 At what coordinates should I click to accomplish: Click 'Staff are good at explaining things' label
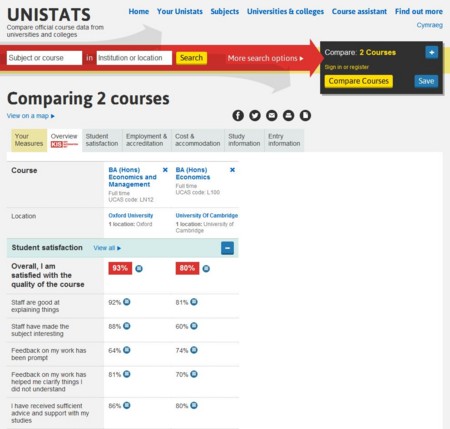[x=35, y=306]
